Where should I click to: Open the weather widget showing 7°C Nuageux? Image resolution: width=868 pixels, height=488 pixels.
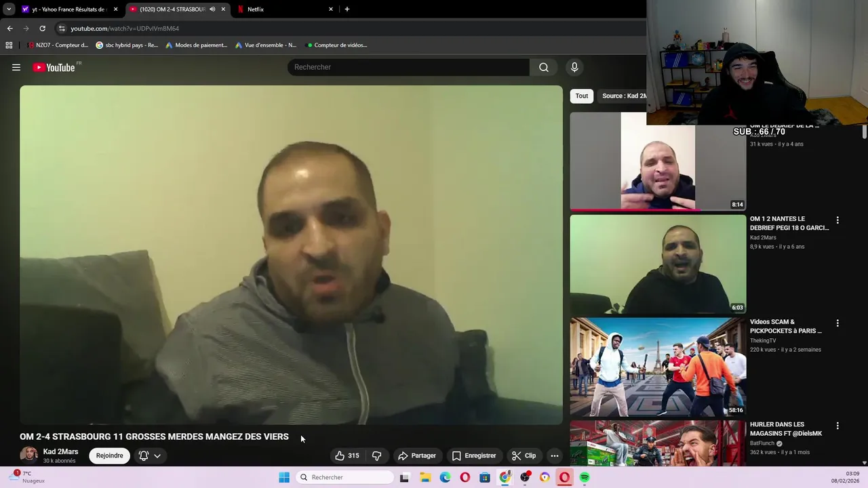point(28,477)
